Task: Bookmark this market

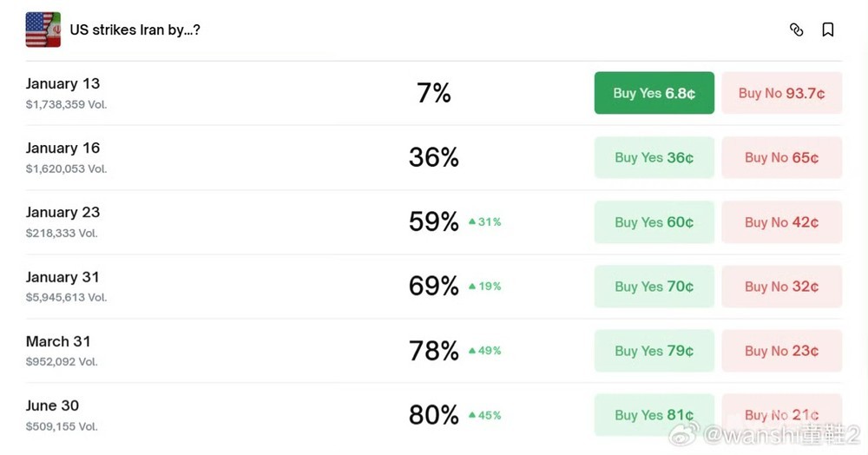Action: point(827,30)
